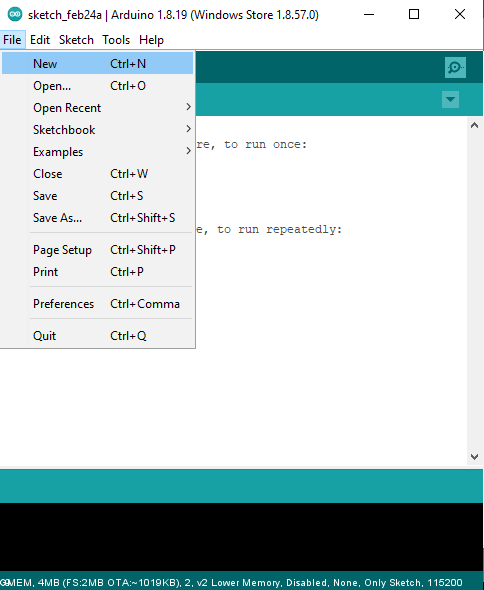The height and width of the screenshot is (590, 484).
Task: Click the File menu bar item
Action: click(x=12, y=40)
